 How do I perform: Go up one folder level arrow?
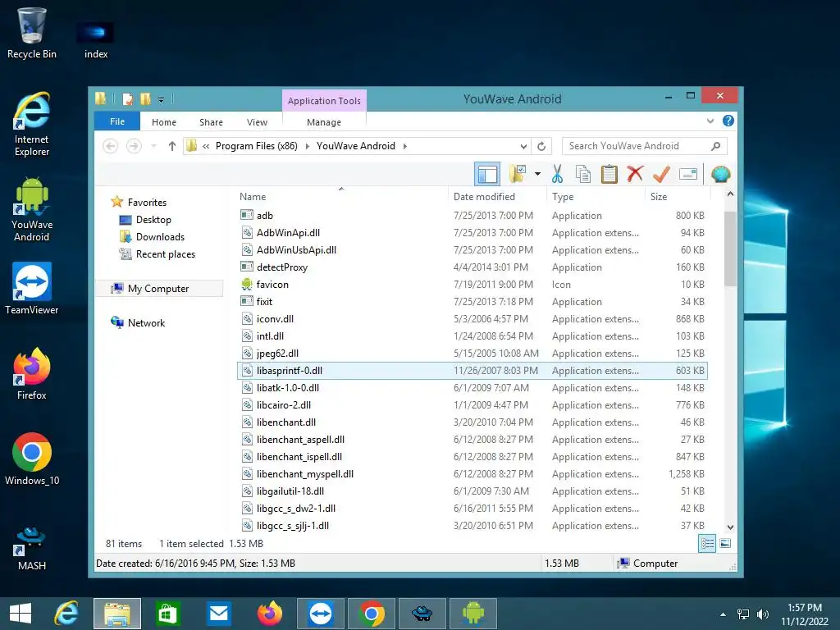coord(172,146)
